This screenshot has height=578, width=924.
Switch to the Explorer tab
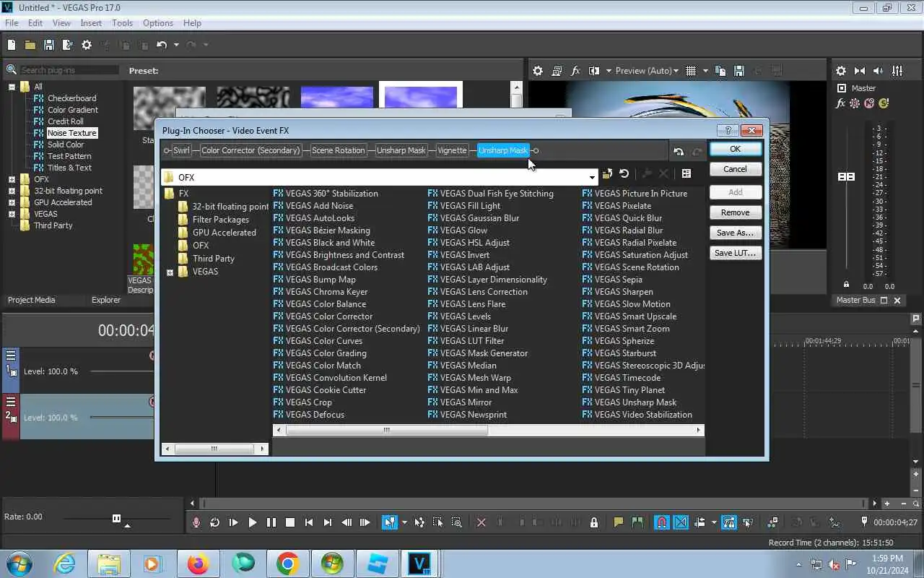tap(106, 300)
